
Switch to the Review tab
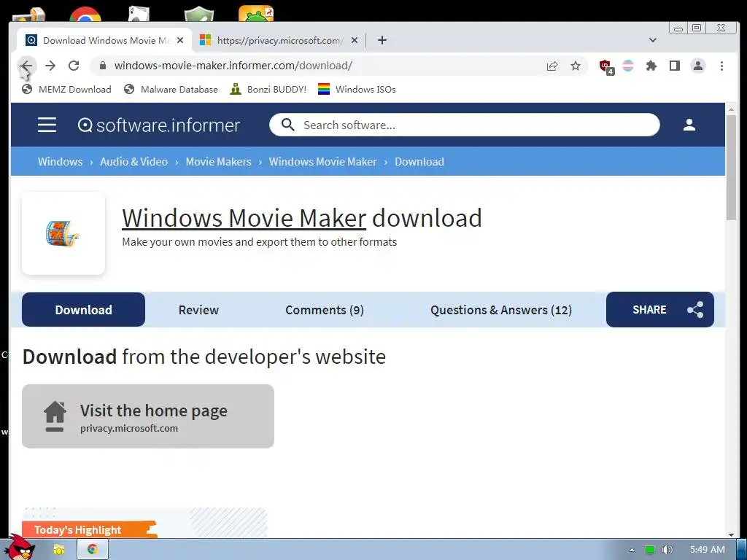click(198, 310)
